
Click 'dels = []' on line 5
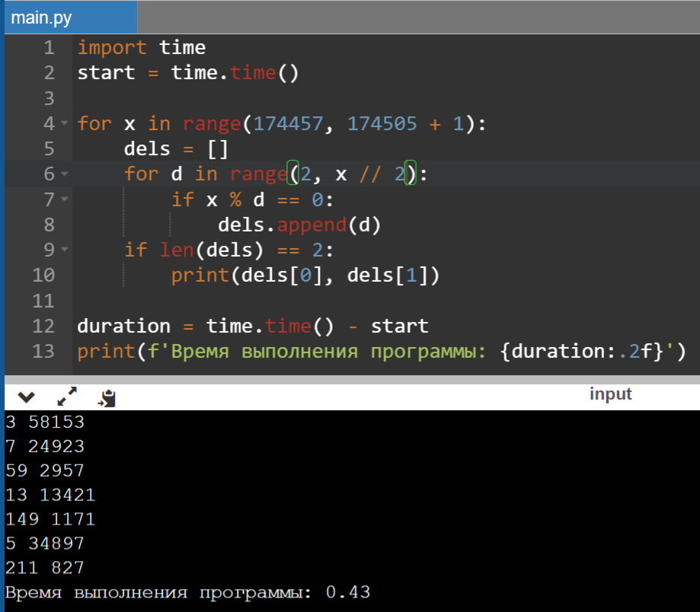177,148
